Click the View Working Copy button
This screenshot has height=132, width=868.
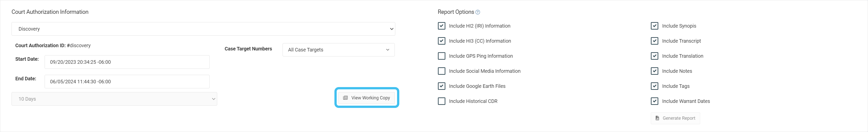pos(366,98)
